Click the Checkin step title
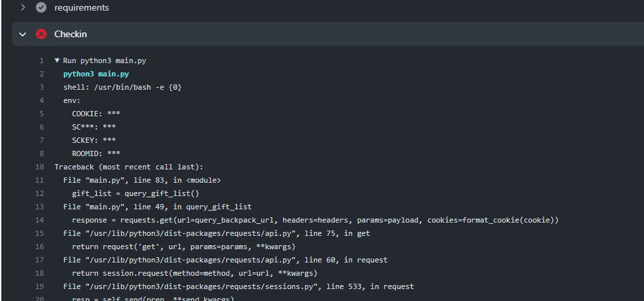 pyautogui.click(x=70, y=34)
